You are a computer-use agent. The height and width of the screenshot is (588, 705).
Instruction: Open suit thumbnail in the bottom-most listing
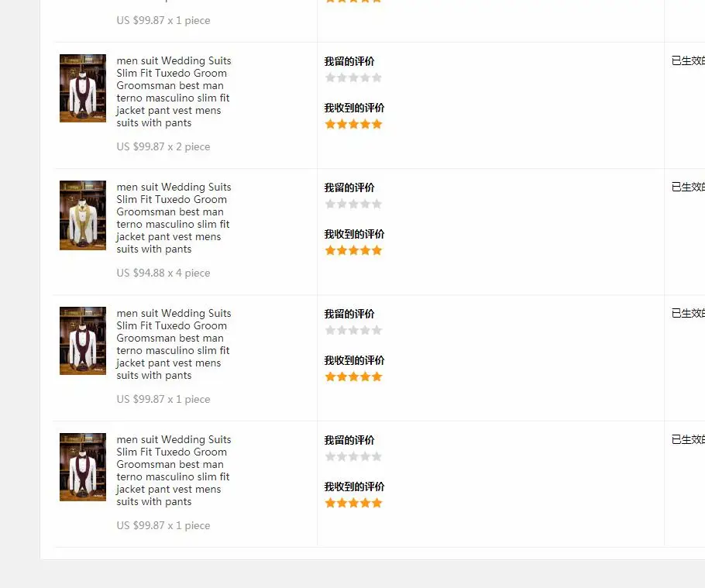[83, 467]
